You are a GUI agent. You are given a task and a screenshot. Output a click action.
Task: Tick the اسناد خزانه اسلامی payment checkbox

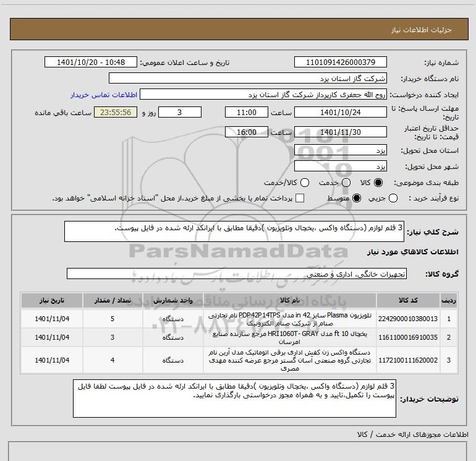coord(300,198)
